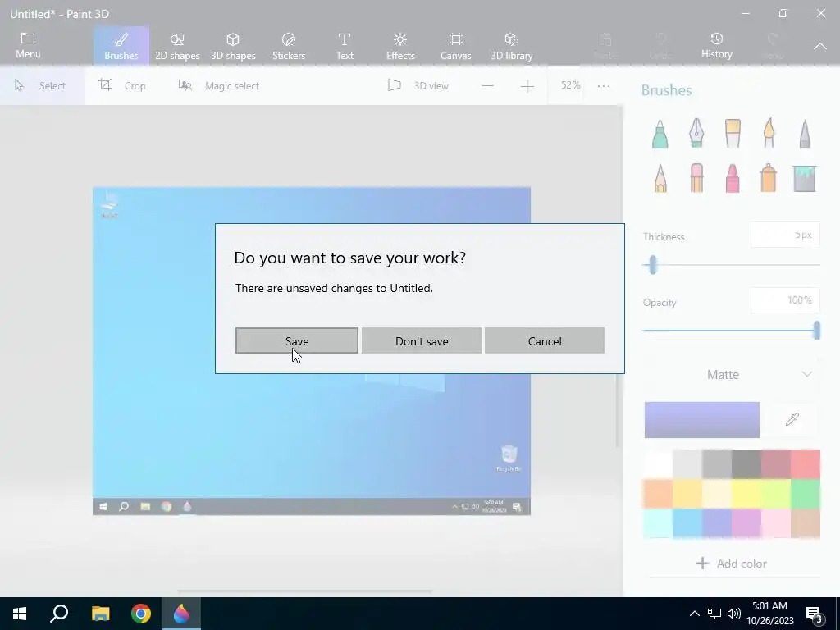Select the green color swatch

(x=806, y=493)
